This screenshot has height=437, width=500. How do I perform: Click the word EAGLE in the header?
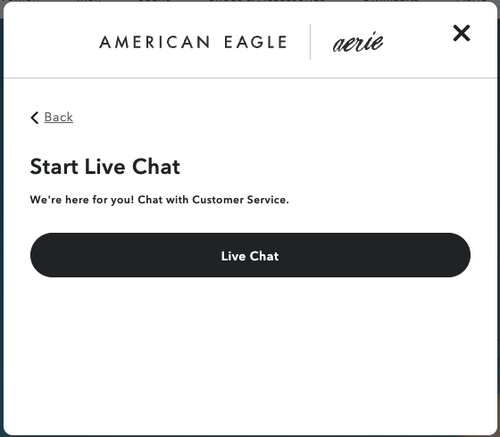(x=256, y=42)
